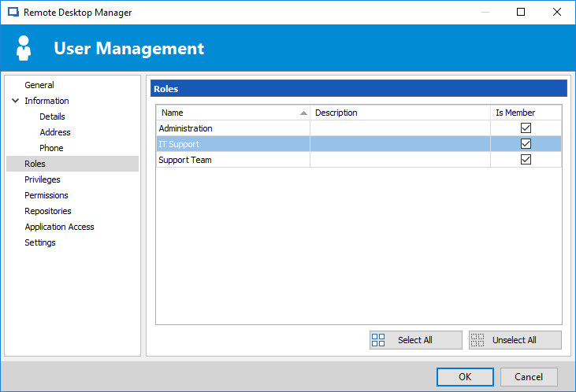This screenshot has height=392, width=576.
Task: Click the Unselect All dotted grid icon
Action: 478,340
